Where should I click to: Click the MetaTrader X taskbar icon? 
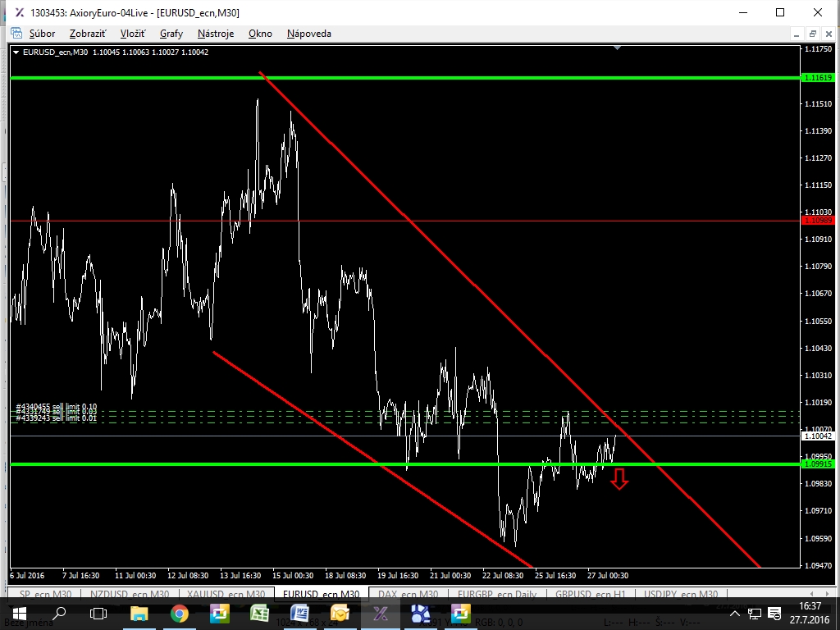381,614
